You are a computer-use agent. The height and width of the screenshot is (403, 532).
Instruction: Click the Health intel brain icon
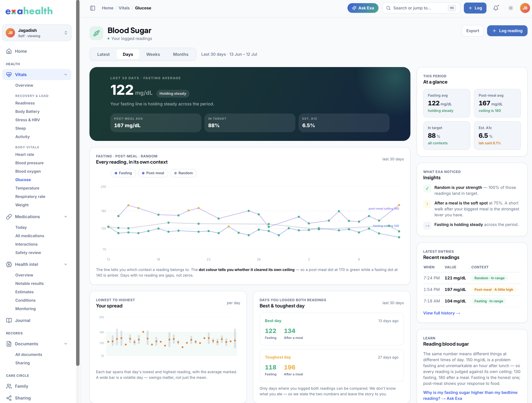click(9, 264)
